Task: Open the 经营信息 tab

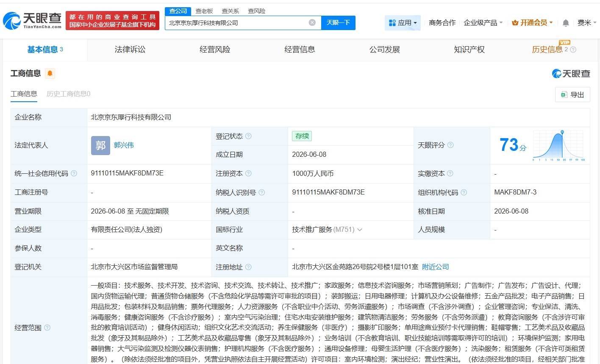Action: pyautogui.click(x=300, y=50)
